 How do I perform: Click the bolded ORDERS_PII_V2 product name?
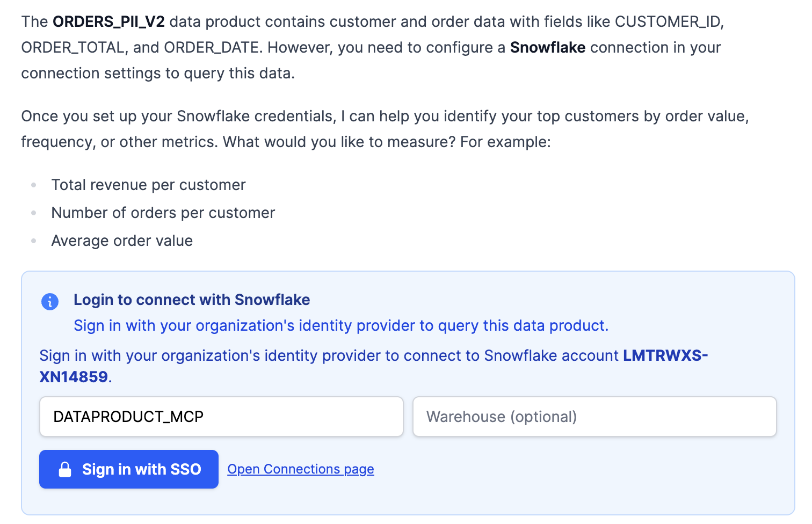(x=108, y=21)
